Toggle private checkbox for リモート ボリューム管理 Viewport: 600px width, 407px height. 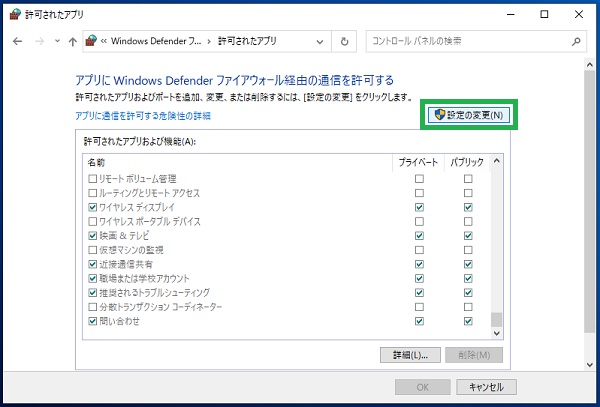[x=419, y=179]
